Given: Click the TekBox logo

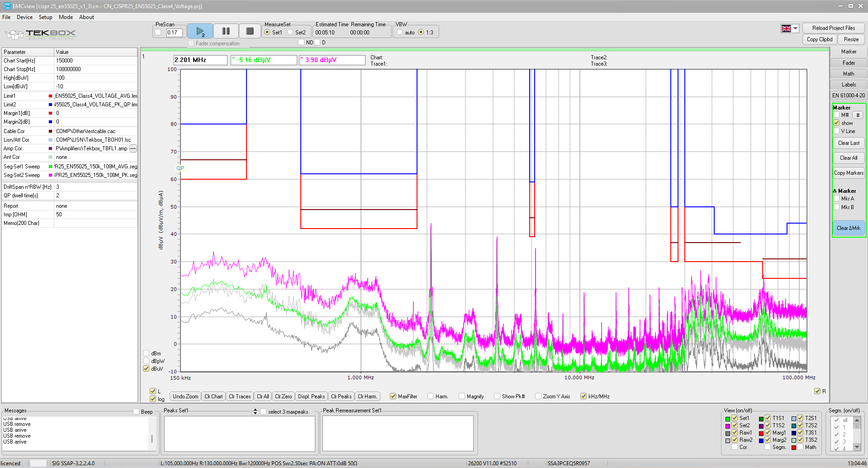Looking at the screenshot, I should coord(41,34).
